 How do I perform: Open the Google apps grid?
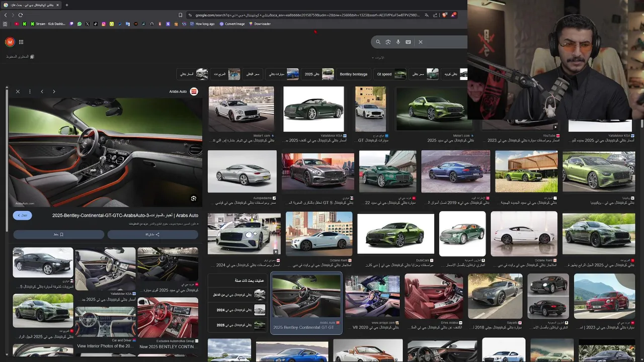point(21,42)
